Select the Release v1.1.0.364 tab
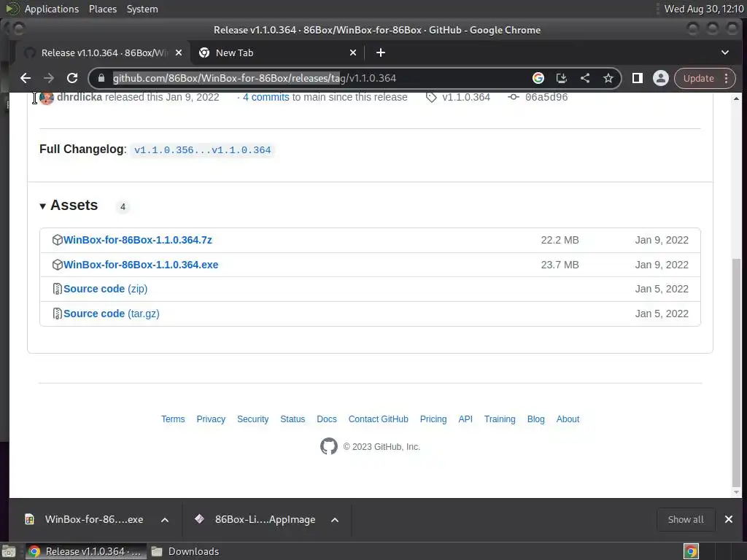 [104, 52]
